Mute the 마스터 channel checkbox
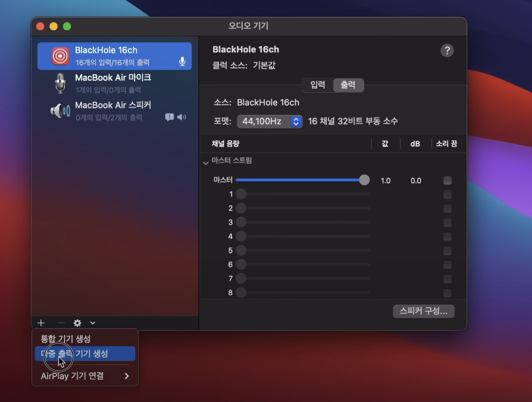Image resolution: width=532 pixels, height=402 pixels. click(x=447, y=180)
